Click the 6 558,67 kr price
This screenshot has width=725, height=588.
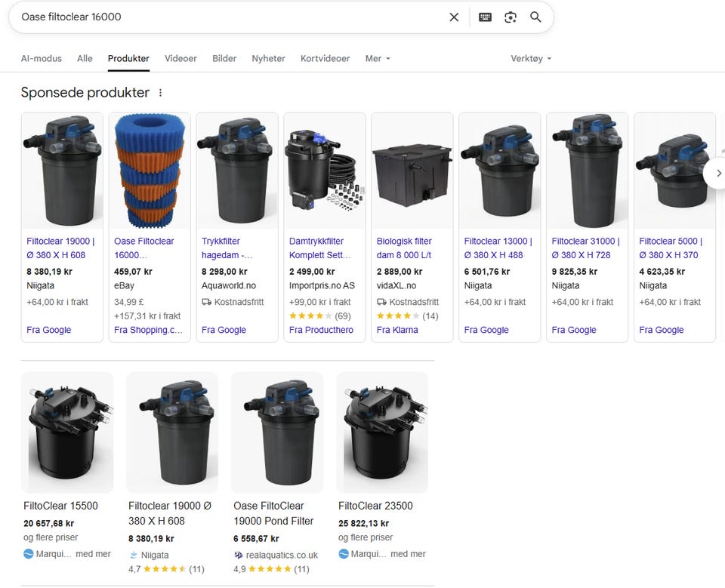coord(256,539)
